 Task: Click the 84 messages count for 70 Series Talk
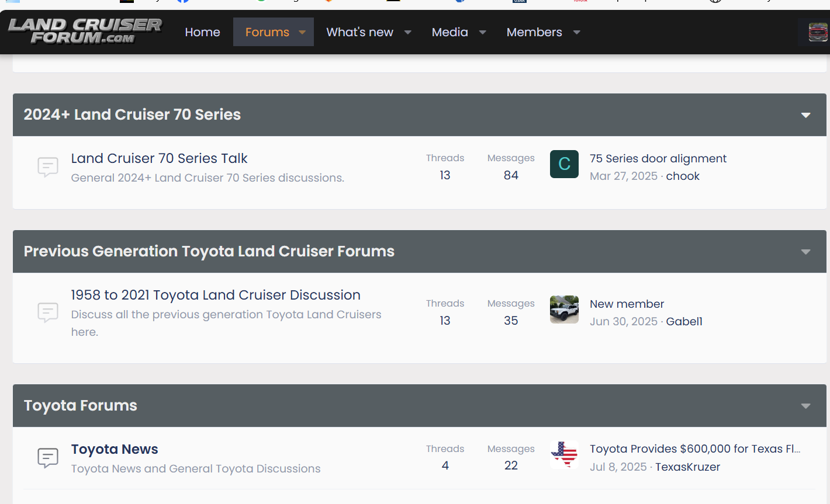511,175
